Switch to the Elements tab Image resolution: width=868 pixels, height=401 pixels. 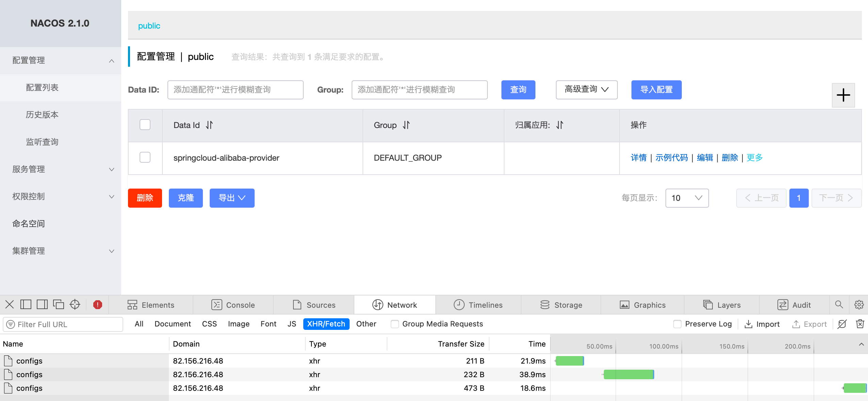pos(151,305)
